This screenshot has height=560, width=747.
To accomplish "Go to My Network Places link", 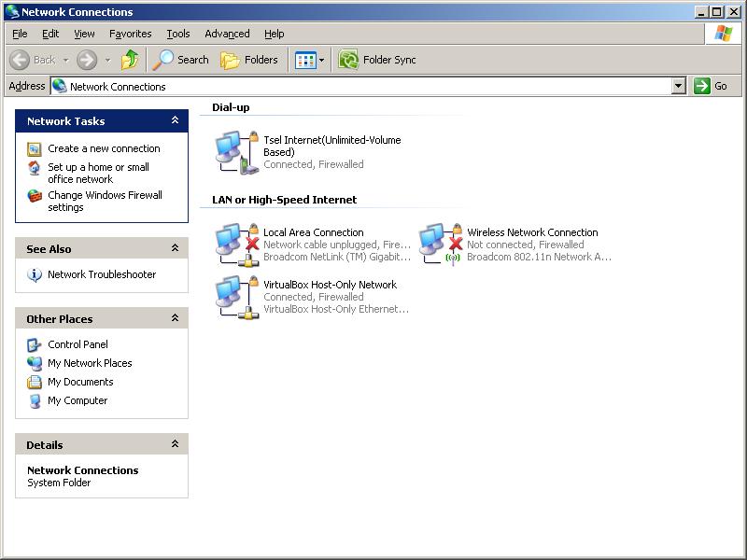I will tap(90, 363).
